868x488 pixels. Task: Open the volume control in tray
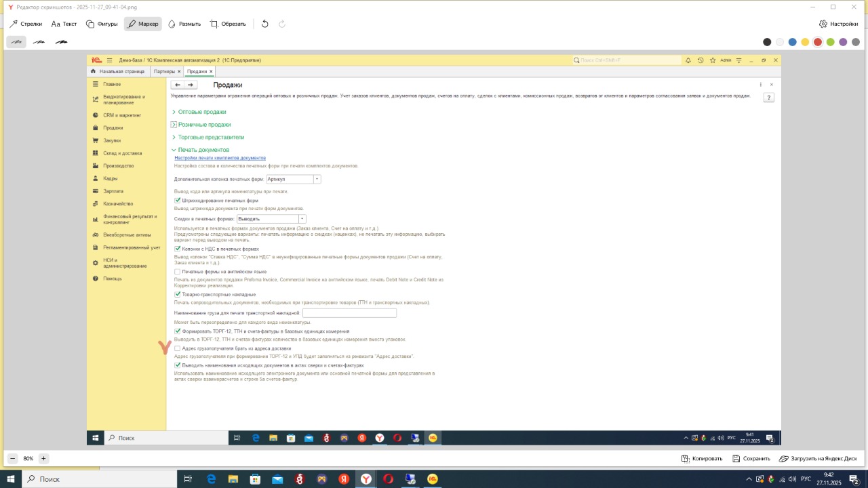click(793, 479)
